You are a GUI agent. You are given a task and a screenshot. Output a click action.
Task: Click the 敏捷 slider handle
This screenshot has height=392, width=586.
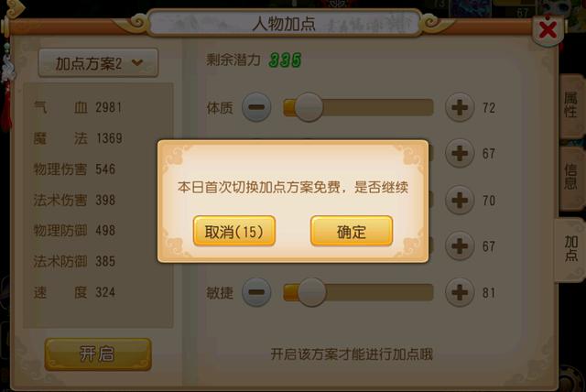point(311,292)
